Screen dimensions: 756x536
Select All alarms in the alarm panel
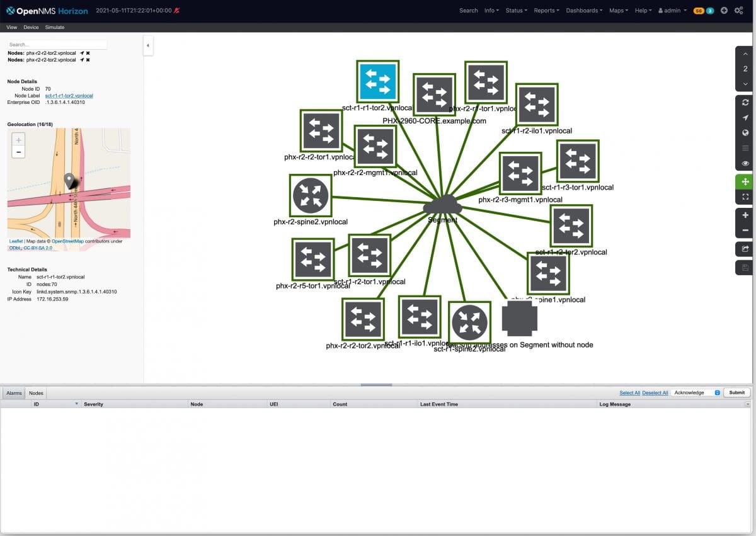(629, 392)
